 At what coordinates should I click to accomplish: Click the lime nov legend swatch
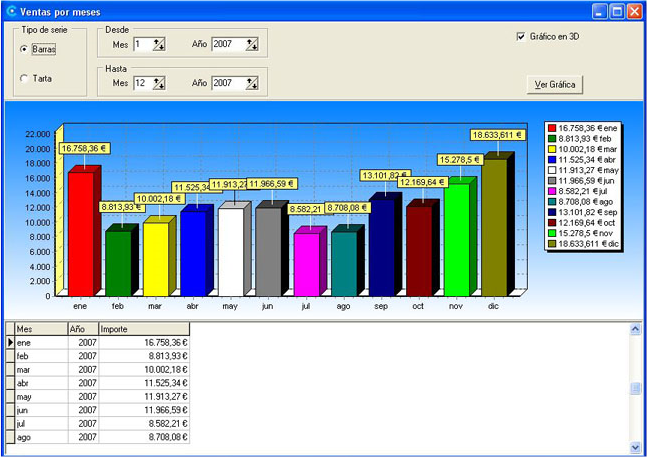click(552, 233)
